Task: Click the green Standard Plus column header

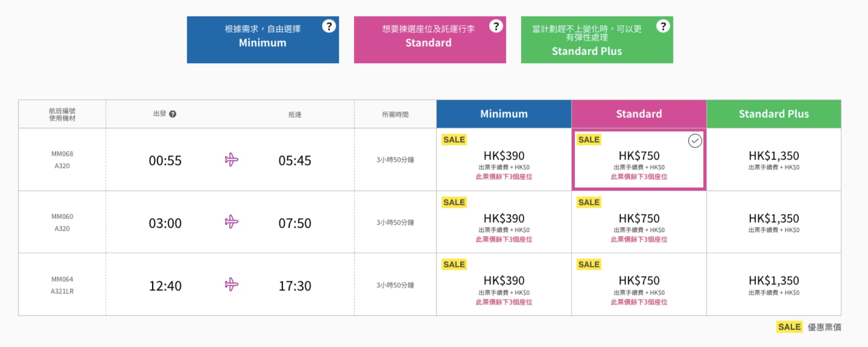Action: (x=774, y=114)
